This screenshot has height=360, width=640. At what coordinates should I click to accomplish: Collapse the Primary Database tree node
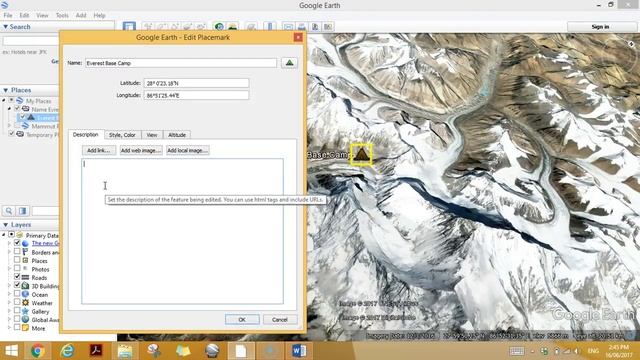pyautogui.click(x=4, y=235)
